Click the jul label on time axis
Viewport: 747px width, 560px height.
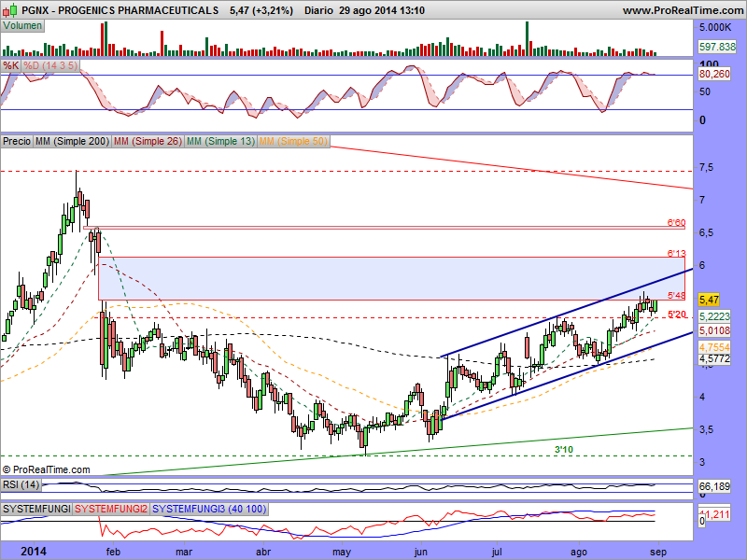(x=497, y=553)
